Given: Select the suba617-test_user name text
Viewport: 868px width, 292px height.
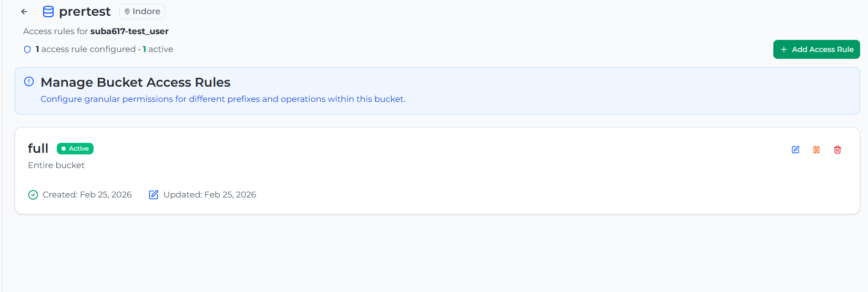Looking at the screenshot, I should (129, 32).
